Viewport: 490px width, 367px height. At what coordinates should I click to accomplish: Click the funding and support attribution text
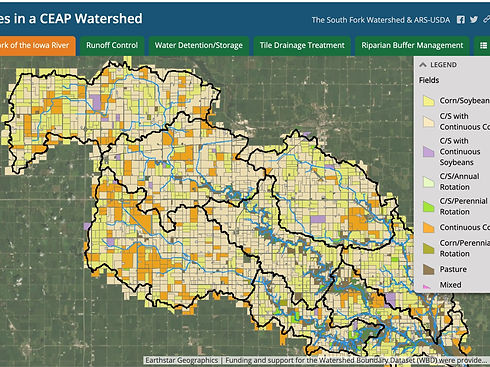click(356, 360)
